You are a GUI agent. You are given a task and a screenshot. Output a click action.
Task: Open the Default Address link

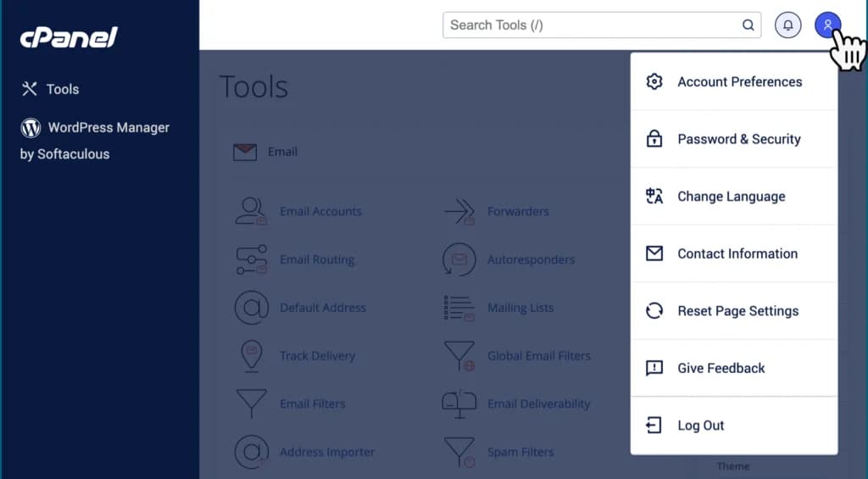(x=323, y=308)
